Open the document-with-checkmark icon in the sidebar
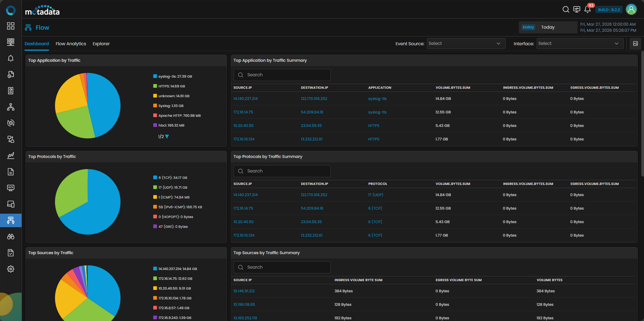This screenshot has height=321, width=644. [x=11, y=253]
